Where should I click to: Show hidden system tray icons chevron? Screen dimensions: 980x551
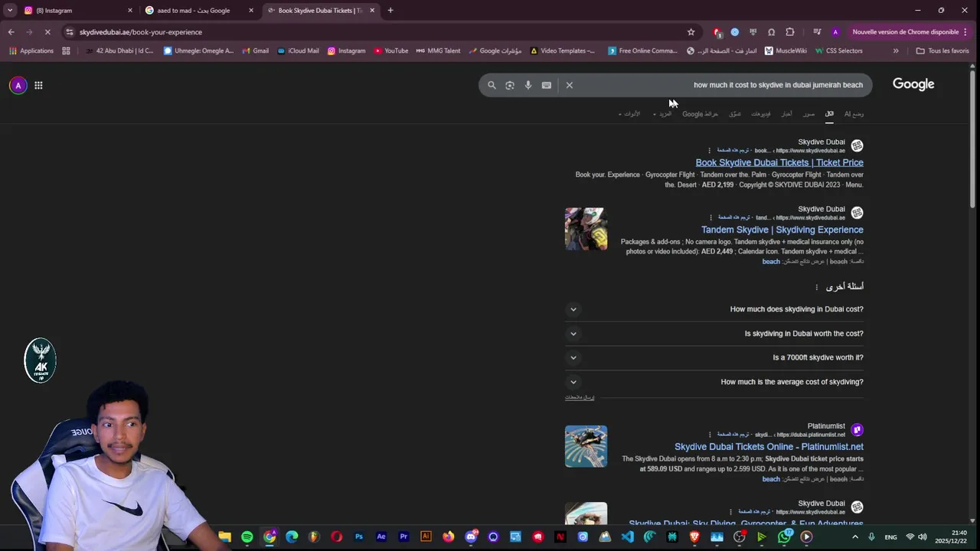855,537
